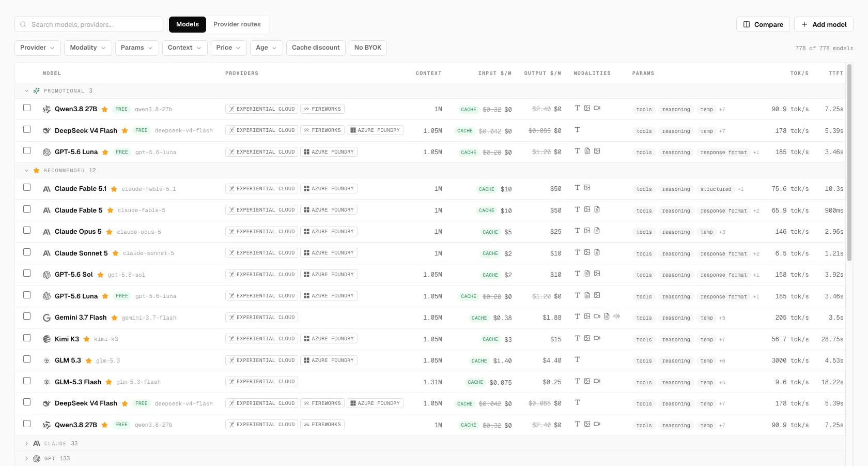Viewport: 868px width, 466px height.
Task: Click the star next to Kimi K3
Action: click(x=86, y=339)
